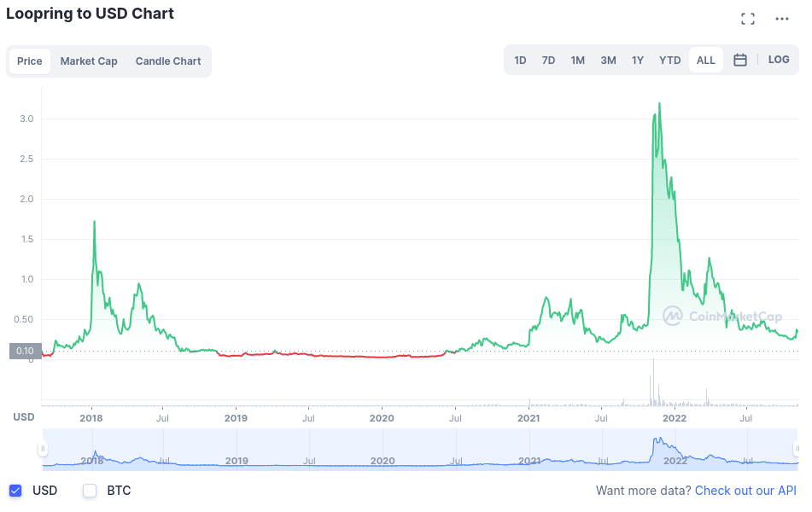The image size is (812, 512).
Task: Click the 'Loopring to USD Chart' heading
Action: tap(91, 14)
